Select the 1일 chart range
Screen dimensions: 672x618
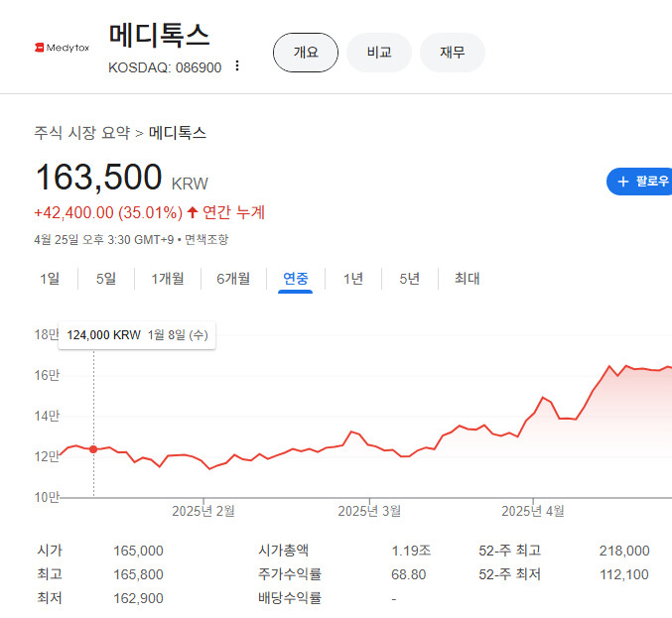50,279
